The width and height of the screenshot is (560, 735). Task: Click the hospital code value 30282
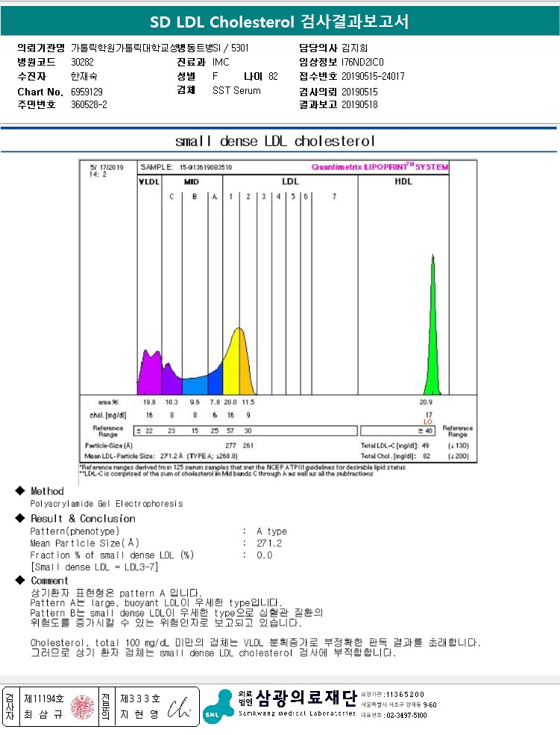[x=82, y=62]
